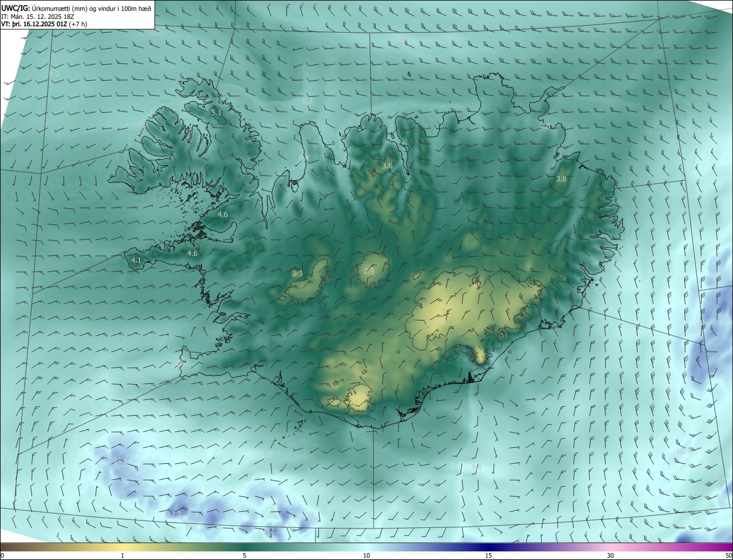This screenshot has width=733, height=560.
Task: Click the 5.1 value label on the map
Action: 216,113
